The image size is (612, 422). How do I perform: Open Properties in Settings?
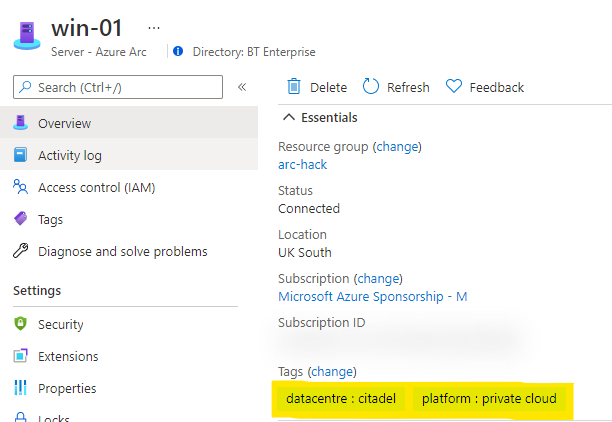[x=67, y=388]
